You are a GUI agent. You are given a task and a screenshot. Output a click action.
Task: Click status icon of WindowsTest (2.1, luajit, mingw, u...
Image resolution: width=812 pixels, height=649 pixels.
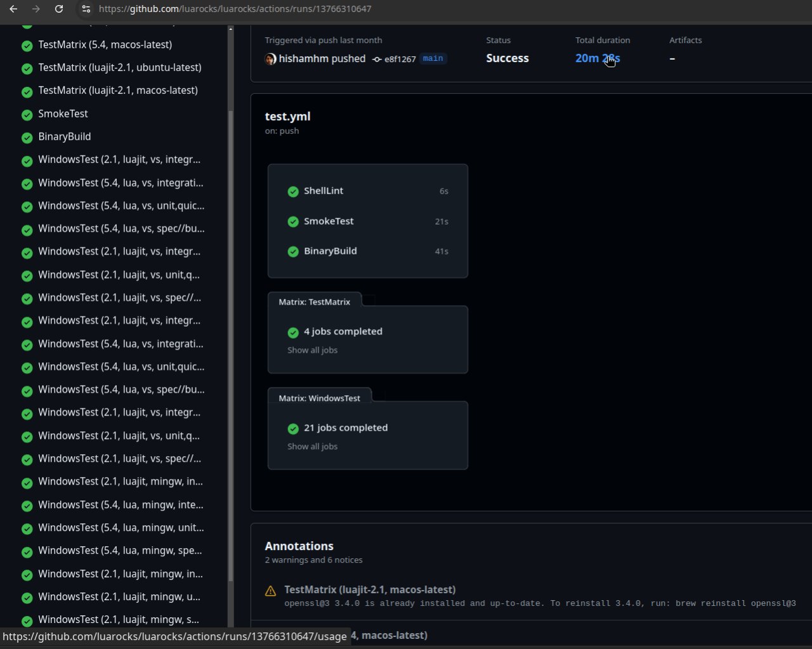pyautogui.click(x=27, y=598)
